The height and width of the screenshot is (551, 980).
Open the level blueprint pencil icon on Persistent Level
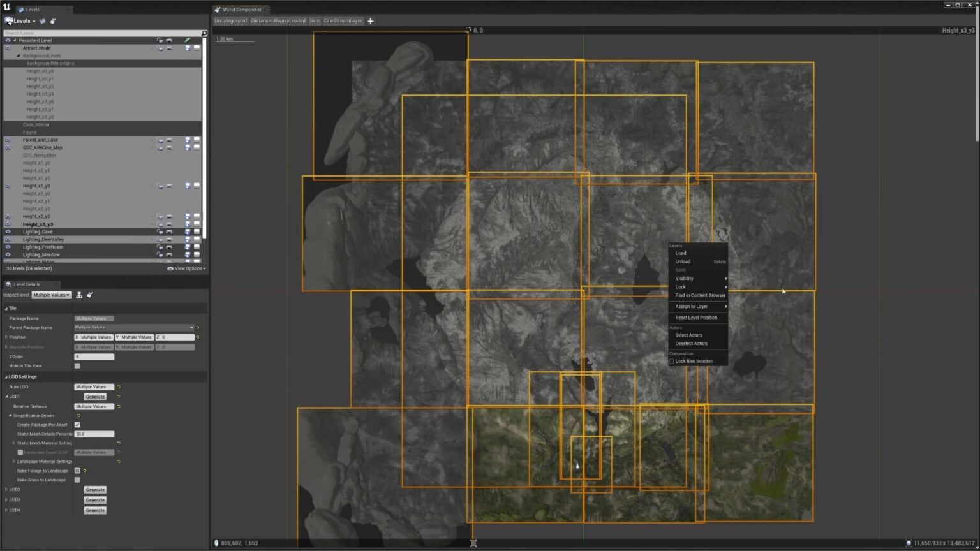[188, 40]
